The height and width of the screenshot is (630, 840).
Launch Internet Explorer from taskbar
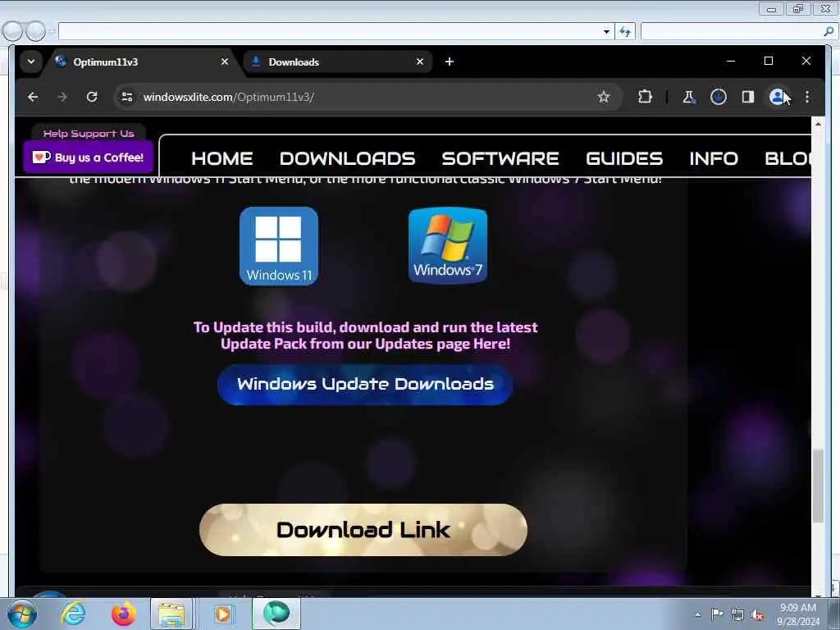[x=73, y=614]
